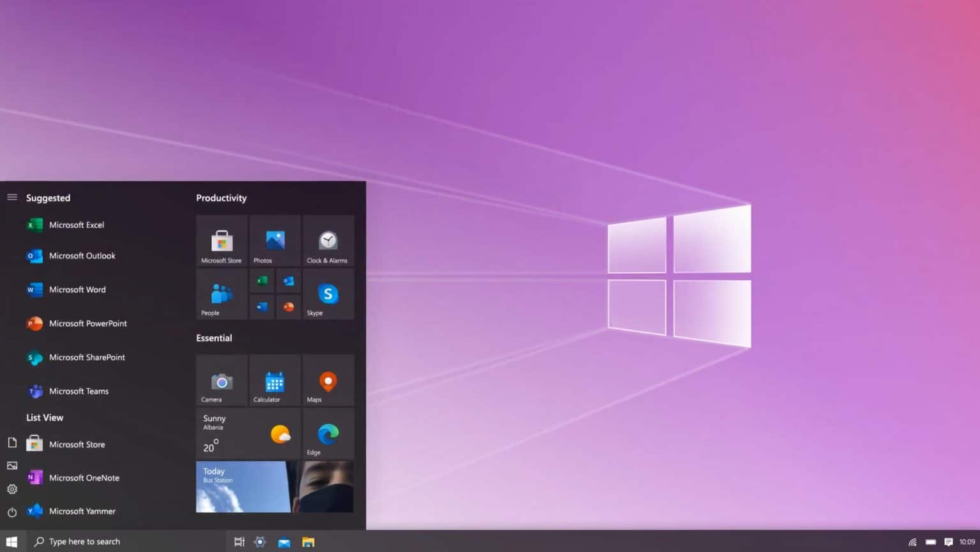This screenshot has height=552, width=980.
Task: Start Skype from its live tile
Action: pyautogui.click(x=327, y=294)
